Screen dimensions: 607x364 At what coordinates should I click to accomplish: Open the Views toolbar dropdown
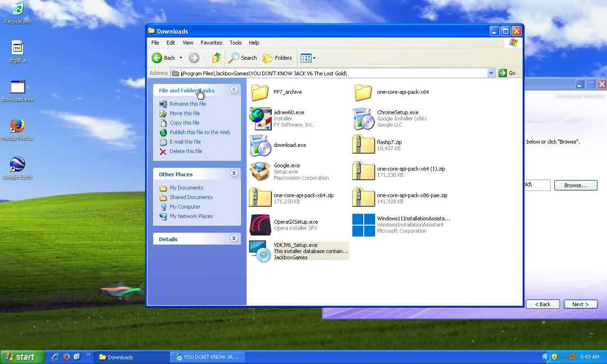308,58
